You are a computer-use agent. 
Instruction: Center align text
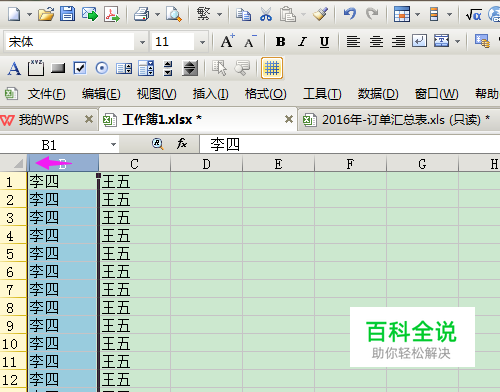376,42
